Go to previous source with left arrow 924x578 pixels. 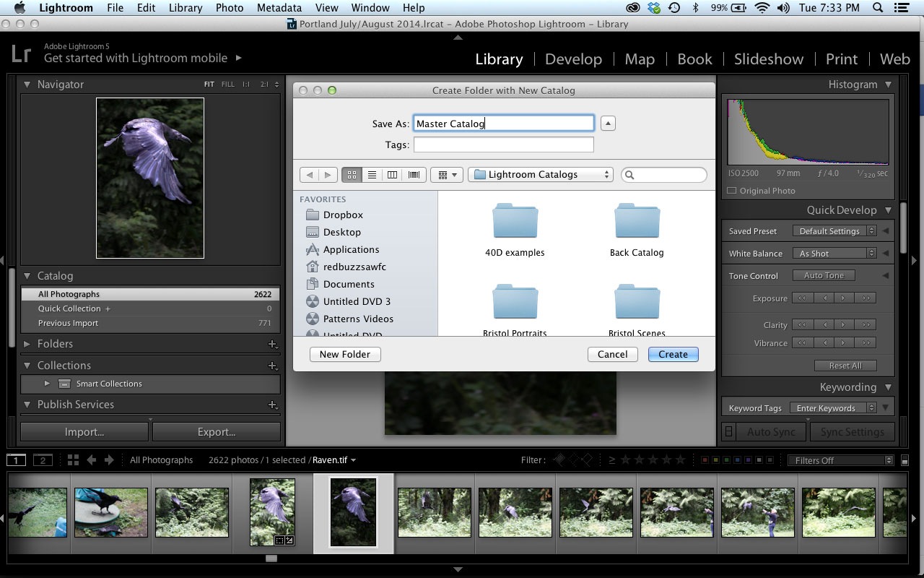[92, 460]
